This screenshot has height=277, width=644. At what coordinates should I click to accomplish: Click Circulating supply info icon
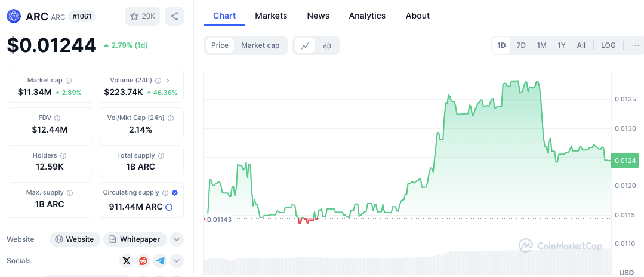pos(165,193)
